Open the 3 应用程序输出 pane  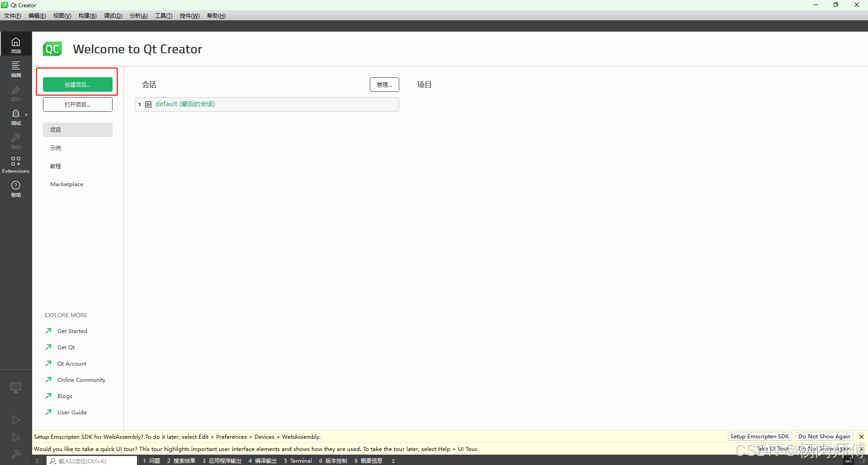222,461
